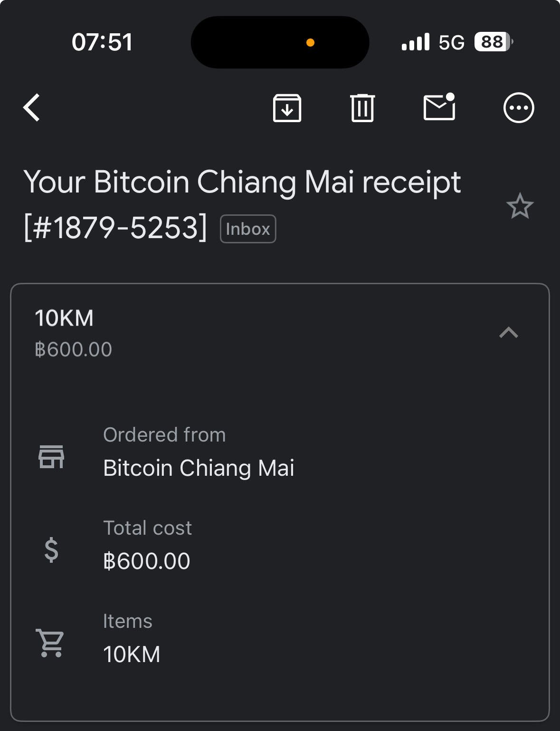The height and width of the screenshot is (731, 560).
Task: Tap the 5G signal indicator
Action: [451, 42]
